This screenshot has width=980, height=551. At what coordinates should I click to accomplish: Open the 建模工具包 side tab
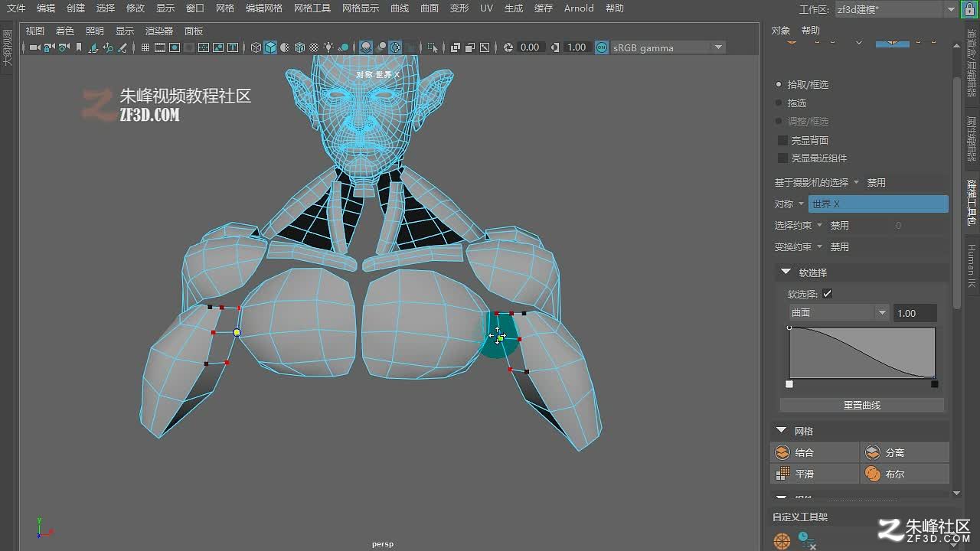[x=971, y=202]
